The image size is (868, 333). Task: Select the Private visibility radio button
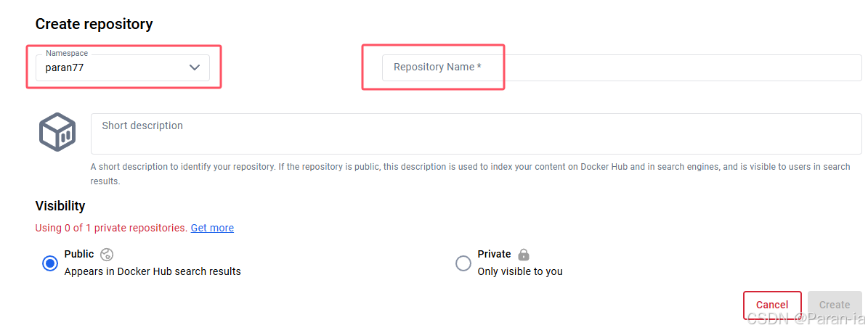[463, 263]
